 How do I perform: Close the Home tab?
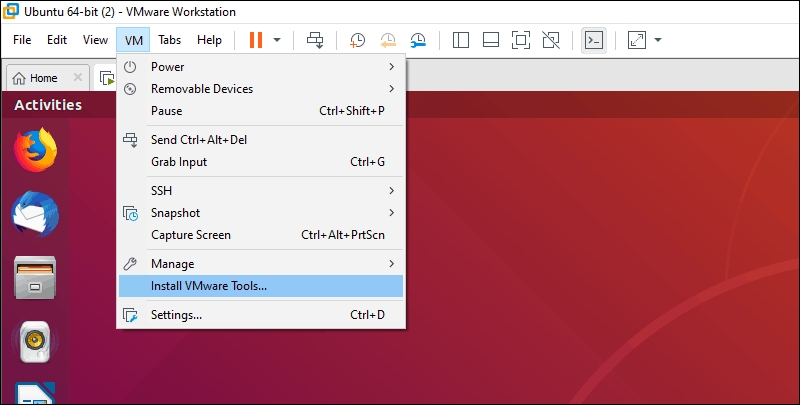(x=78, y=78)
